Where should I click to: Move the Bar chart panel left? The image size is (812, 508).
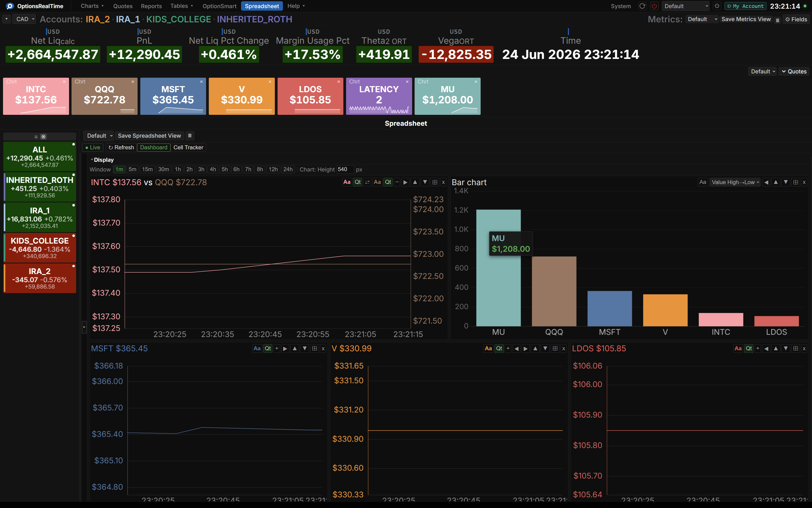click(766, 182)
